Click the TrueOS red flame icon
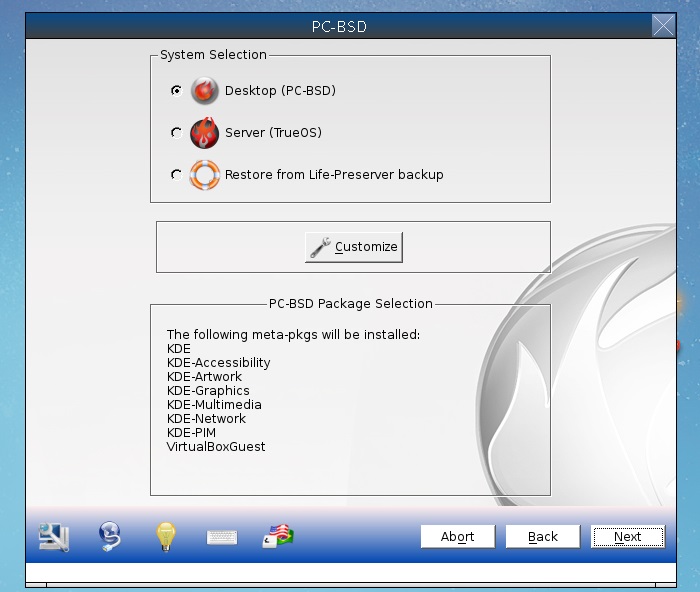This screenshot has height=592, width=700. 204,133
